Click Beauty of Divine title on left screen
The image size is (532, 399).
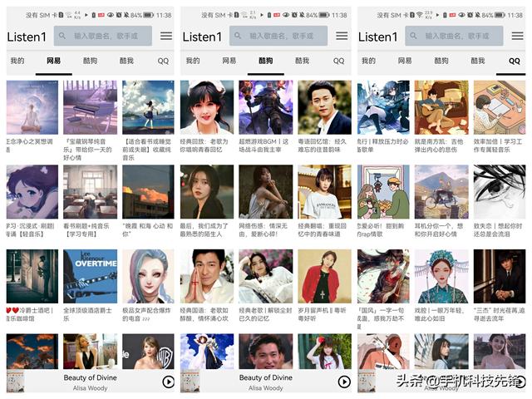(91, 377)
